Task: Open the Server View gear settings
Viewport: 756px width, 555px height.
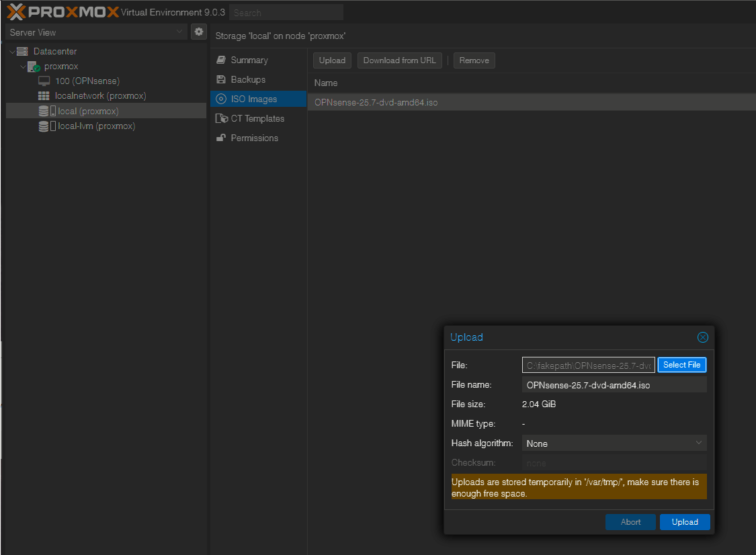Action: pos(199,32)
